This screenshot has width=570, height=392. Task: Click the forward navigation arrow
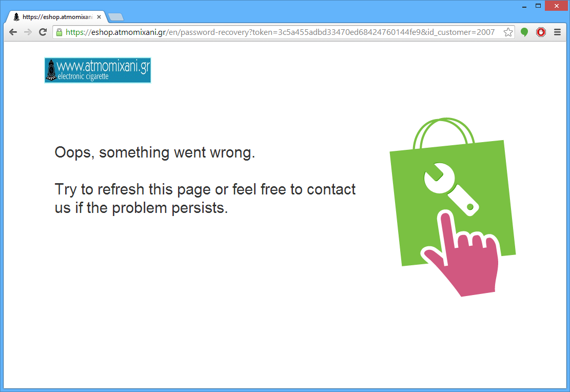28,32
